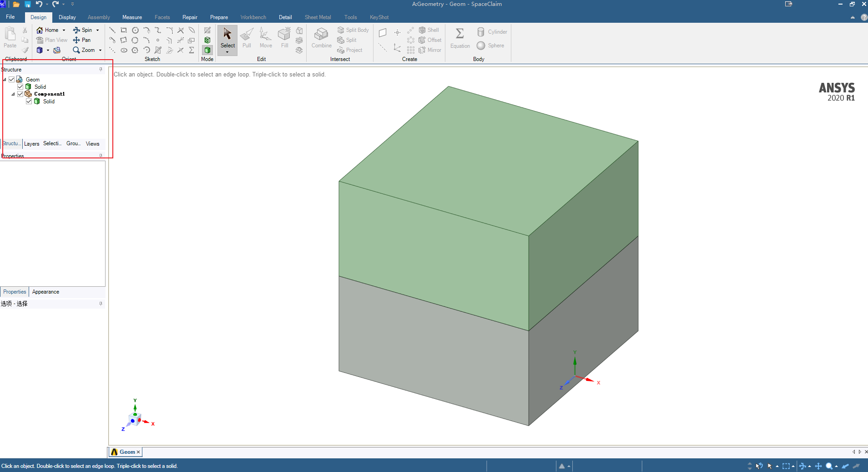Open the Home view dropdown arrow
Screen dimensions: 868x472
(64, 30)
